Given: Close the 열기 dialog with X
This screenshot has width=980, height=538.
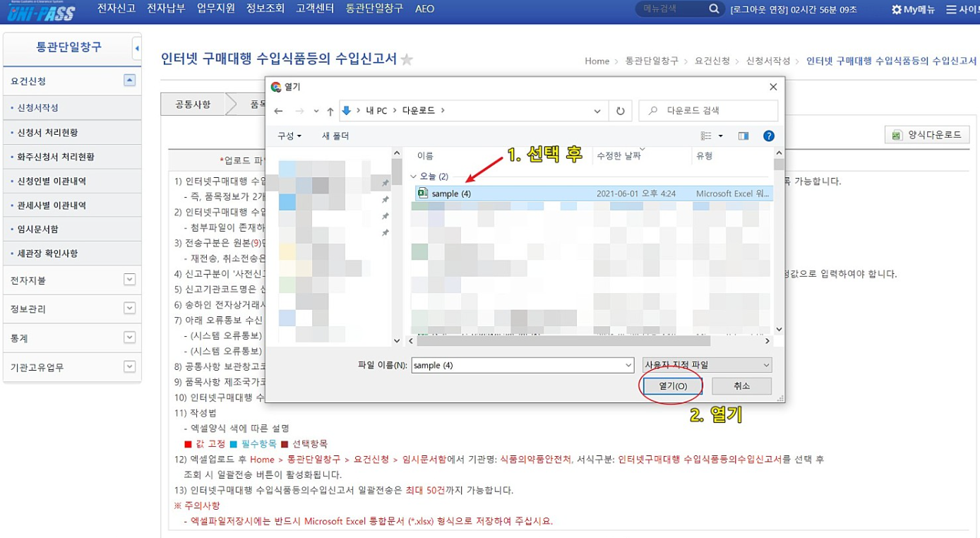Looking at the screenshot, I should 773,87.
